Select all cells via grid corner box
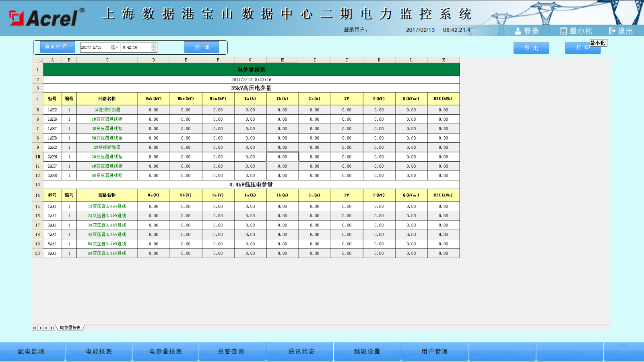The width and height of the screenshot is (644, 362). click(38, 60)
